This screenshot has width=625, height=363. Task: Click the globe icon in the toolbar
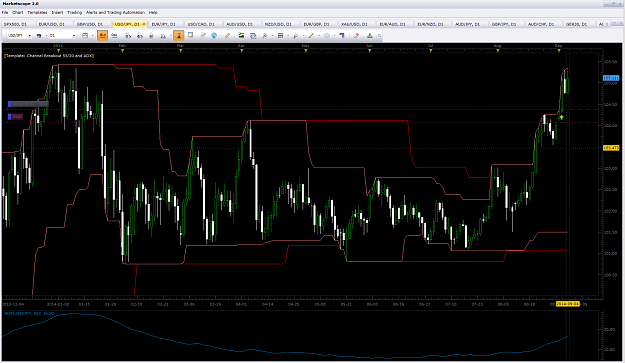click(214, 35)
